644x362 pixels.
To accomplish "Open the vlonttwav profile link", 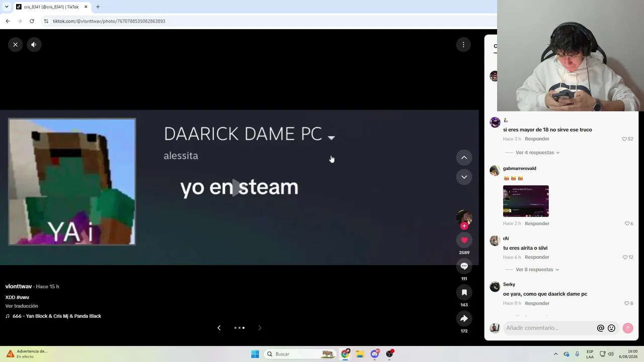I will (19, 287).
